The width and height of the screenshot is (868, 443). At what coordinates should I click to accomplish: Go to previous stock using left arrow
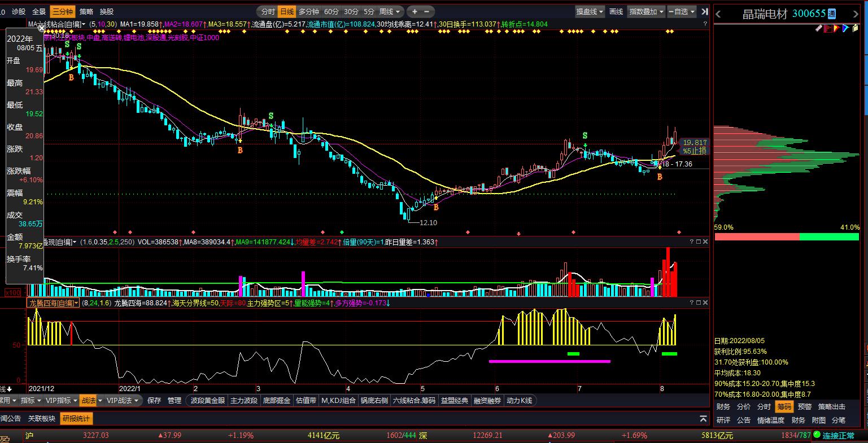pos(719,14)
